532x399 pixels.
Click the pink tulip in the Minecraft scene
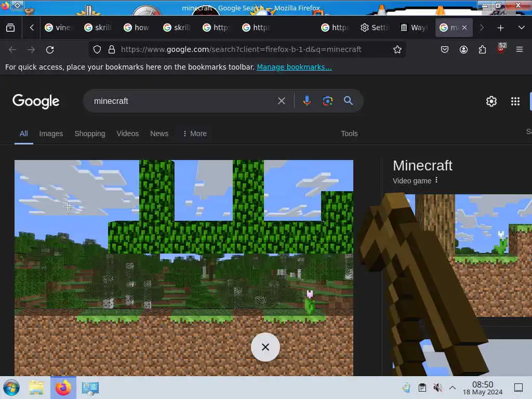(x=310, y=302)
